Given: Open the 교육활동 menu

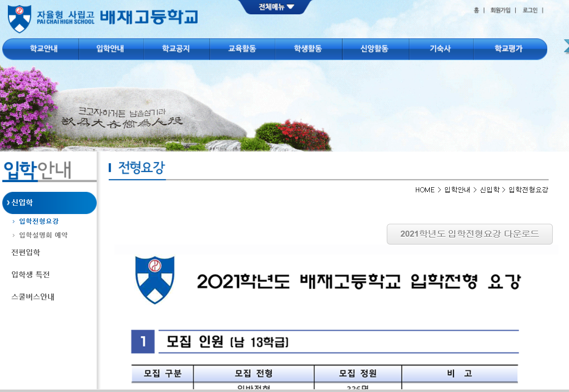Looking at the screenshot, I should pyautogui.click(x=242, y=49).
